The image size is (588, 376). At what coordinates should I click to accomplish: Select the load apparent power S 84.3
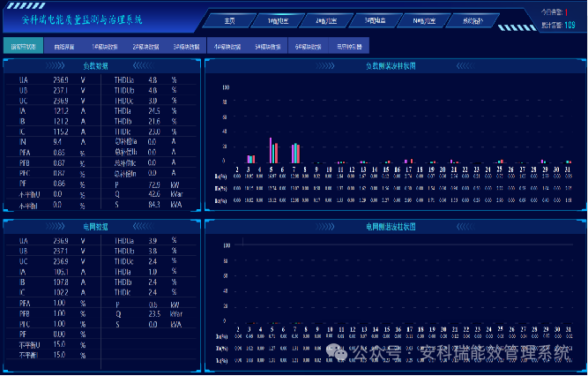point(154,205)
